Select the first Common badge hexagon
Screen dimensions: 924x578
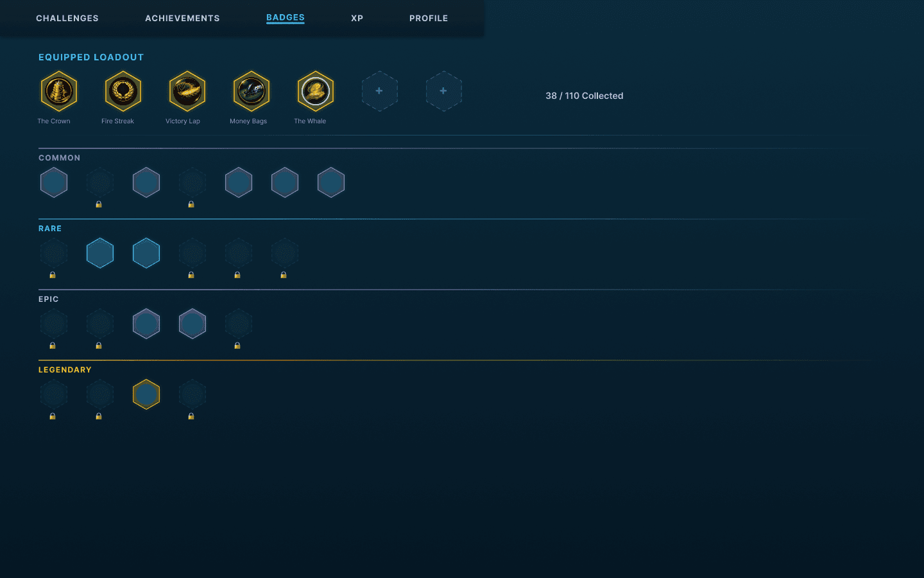tap(54, 182)
